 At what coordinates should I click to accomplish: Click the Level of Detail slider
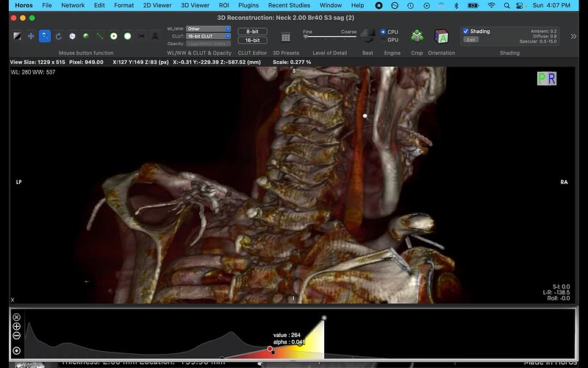coord(330,37)
